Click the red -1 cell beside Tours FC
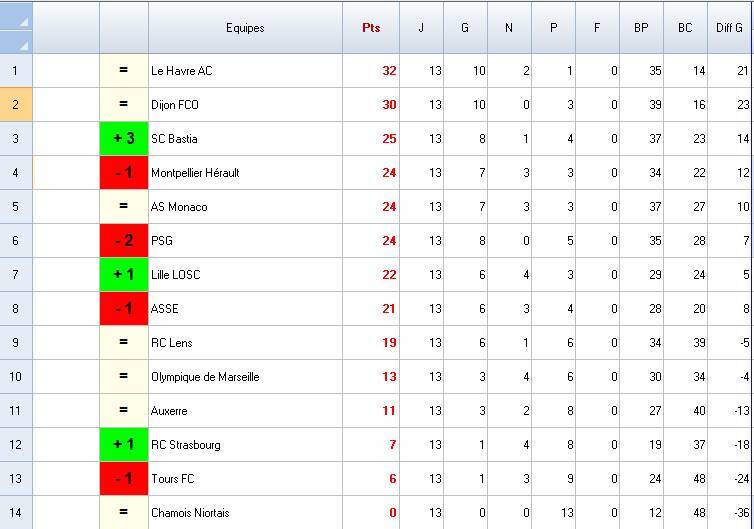 click(x=124, y=479)
